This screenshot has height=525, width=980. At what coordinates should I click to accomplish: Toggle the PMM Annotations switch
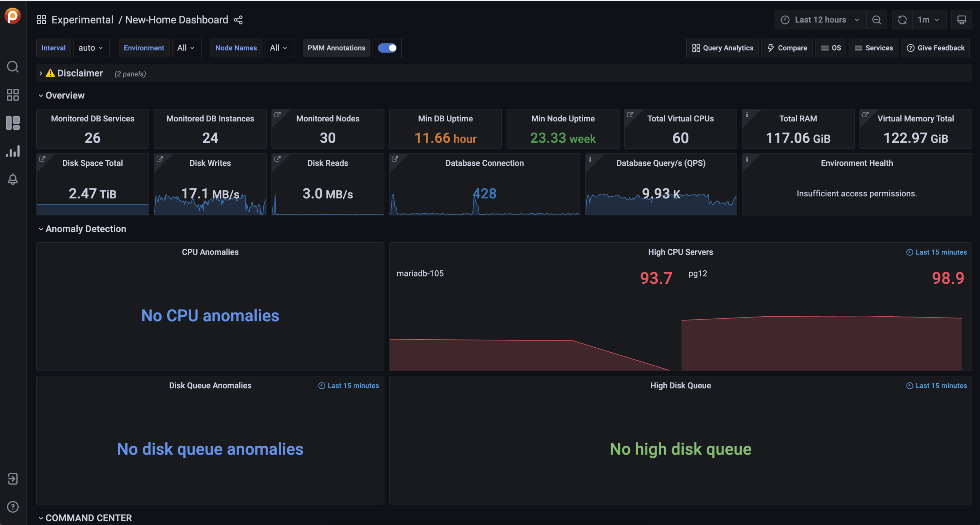click(x=387, y=48)
